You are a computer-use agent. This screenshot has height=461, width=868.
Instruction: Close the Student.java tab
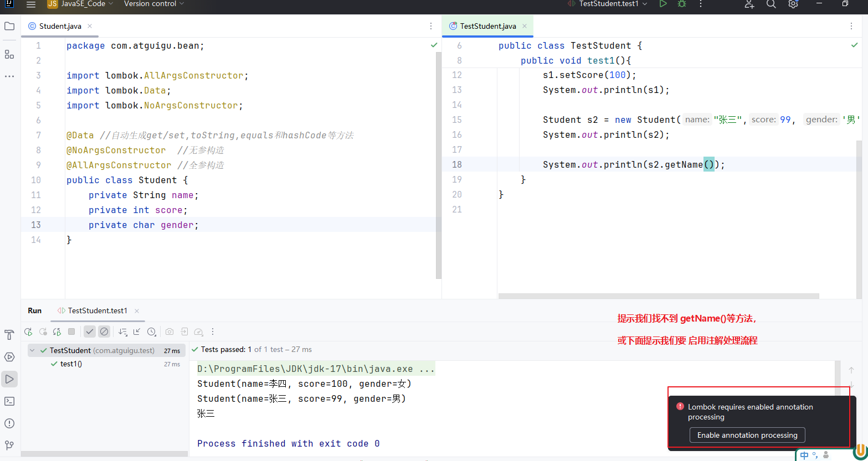pyautogui.click(x=90, y=26)
